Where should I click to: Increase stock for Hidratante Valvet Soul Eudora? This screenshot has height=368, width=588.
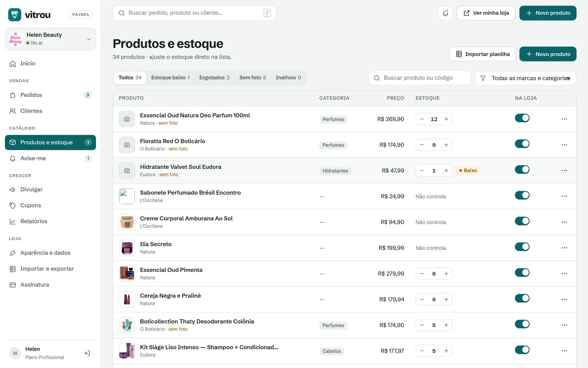point(446,170)
